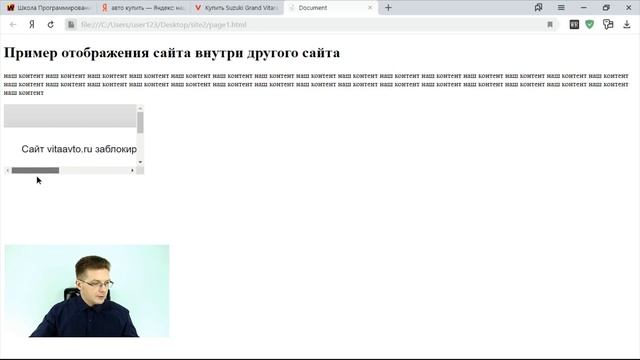
Task: Click the iframe scroll left arrow
Action: [x=7, y=170]
